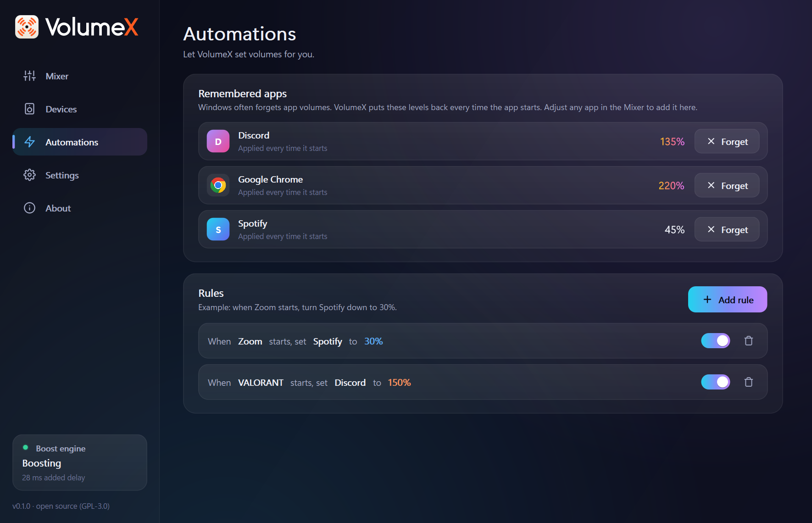Open the Settings page
The height and width of the screenshot is (523, 812).
pos(80,175)
